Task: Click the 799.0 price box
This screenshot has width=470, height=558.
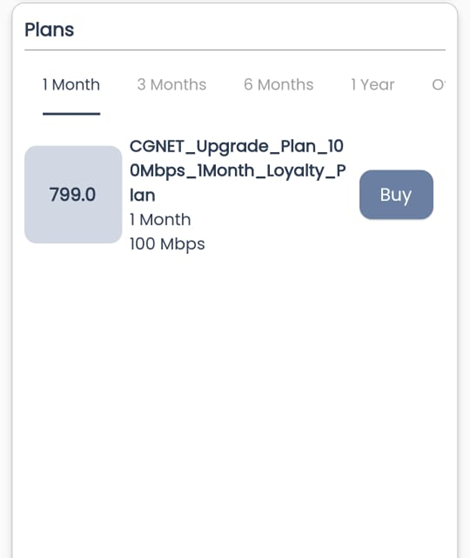Action: [73, 194]
